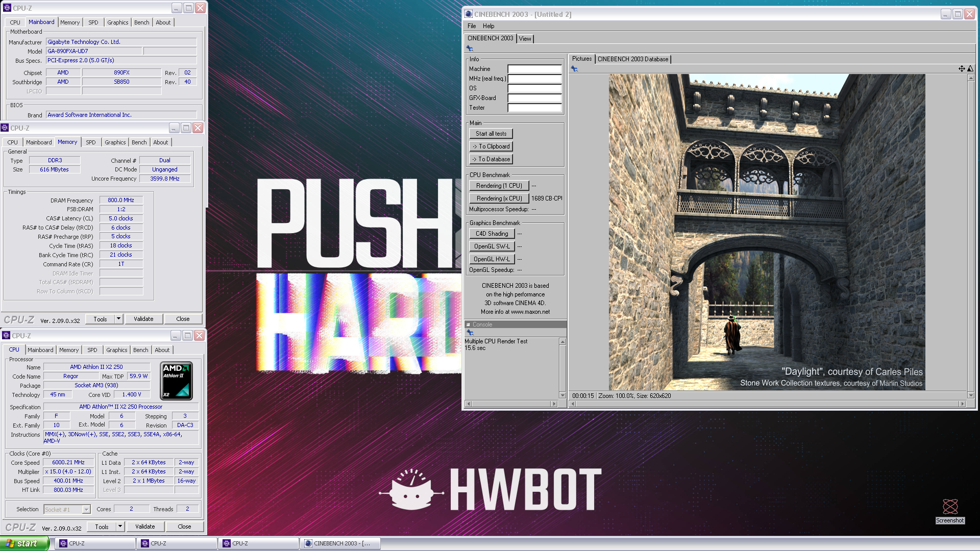Run the Rendering (1 CPU) benchmark
This screenshot has height=551, width=980.
pyautogui.click(x=499, y=186)
